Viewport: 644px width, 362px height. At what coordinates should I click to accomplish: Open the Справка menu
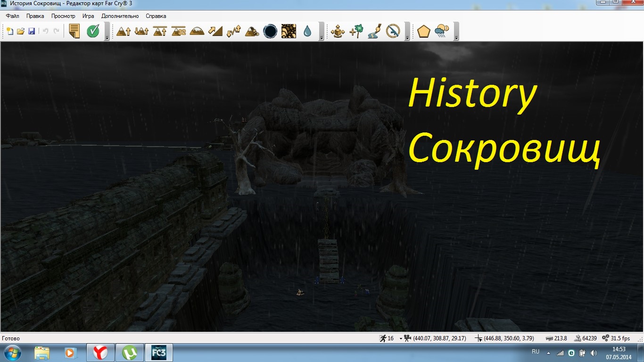pos(156,16)
